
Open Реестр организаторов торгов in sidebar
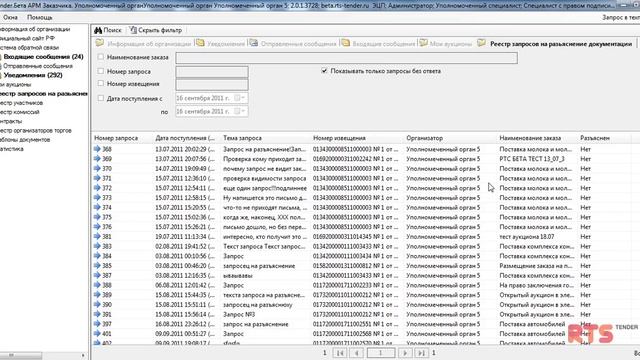[x=36, y=131]
